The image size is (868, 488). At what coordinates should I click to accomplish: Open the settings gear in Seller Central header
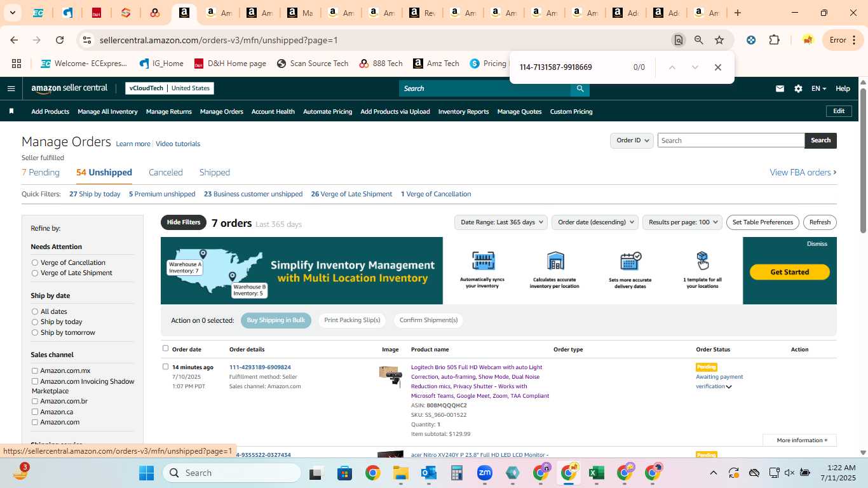pyautogui.click(x=798, y=88)
